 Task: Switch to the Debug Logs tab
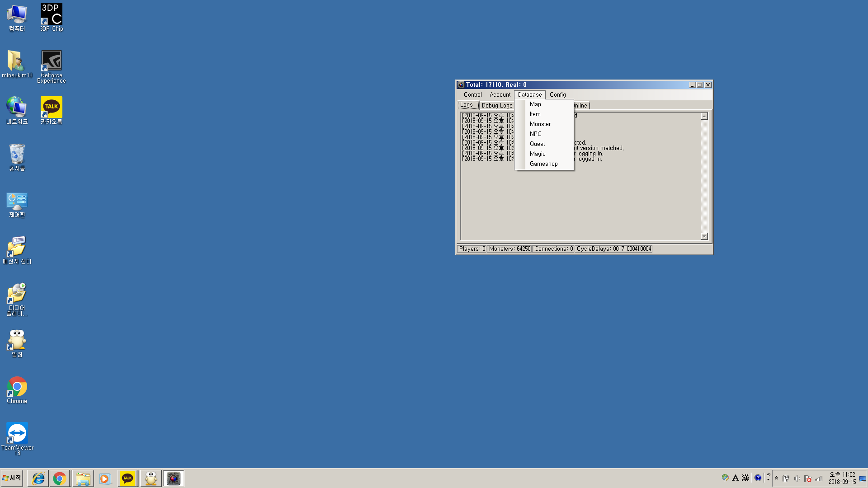tap(497, 106)
